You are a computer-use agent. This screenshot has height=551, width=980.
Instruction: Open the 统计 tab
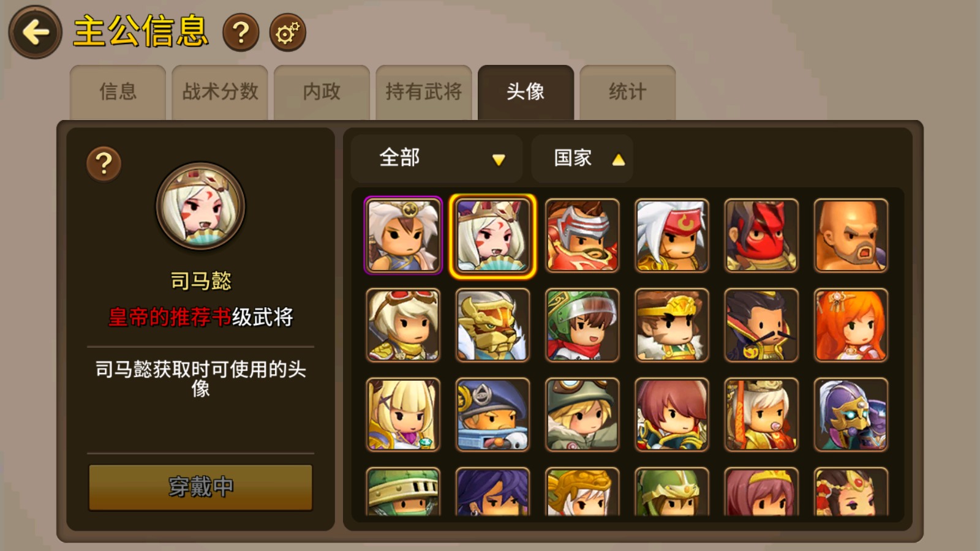pos(628,92)
